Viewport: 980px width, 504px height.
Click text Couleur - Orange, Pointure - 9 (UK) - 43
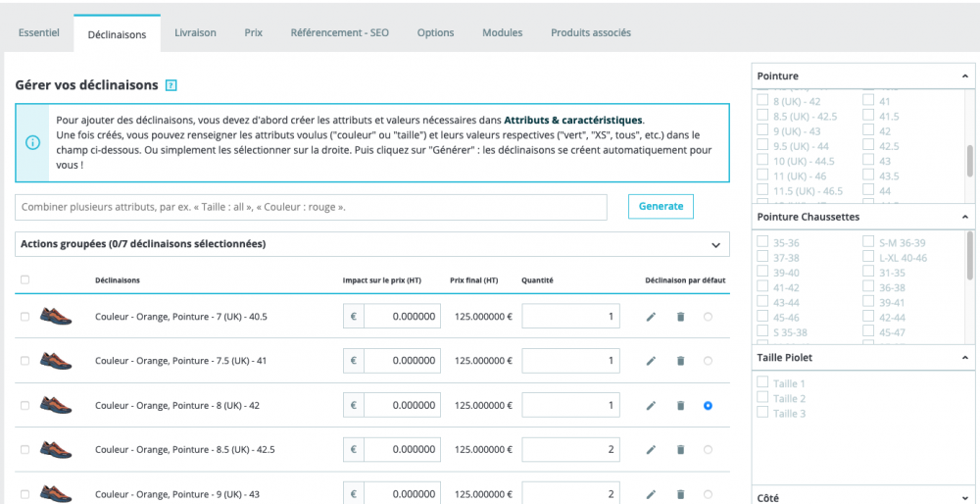click(176, 494)
